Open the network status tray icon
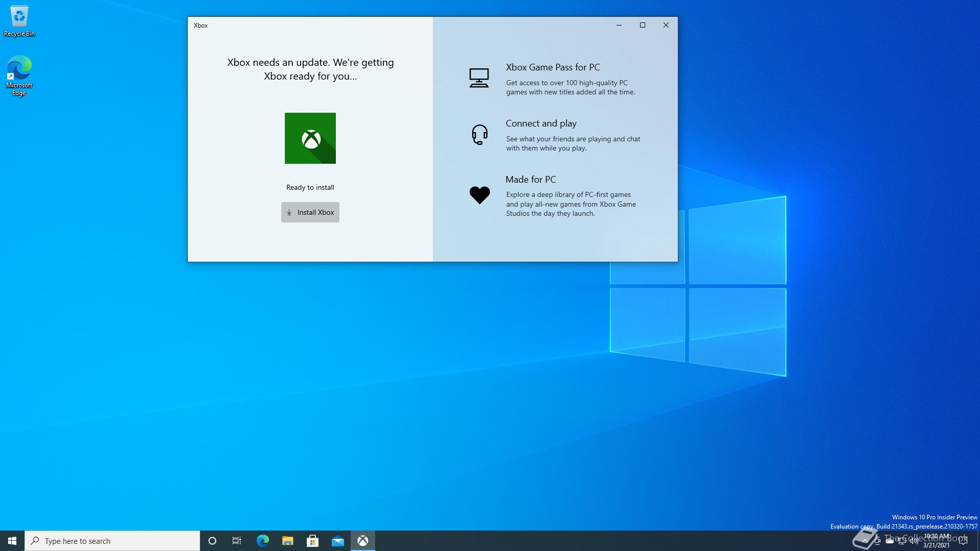This screenshot has width=980, height=551. 902,541
